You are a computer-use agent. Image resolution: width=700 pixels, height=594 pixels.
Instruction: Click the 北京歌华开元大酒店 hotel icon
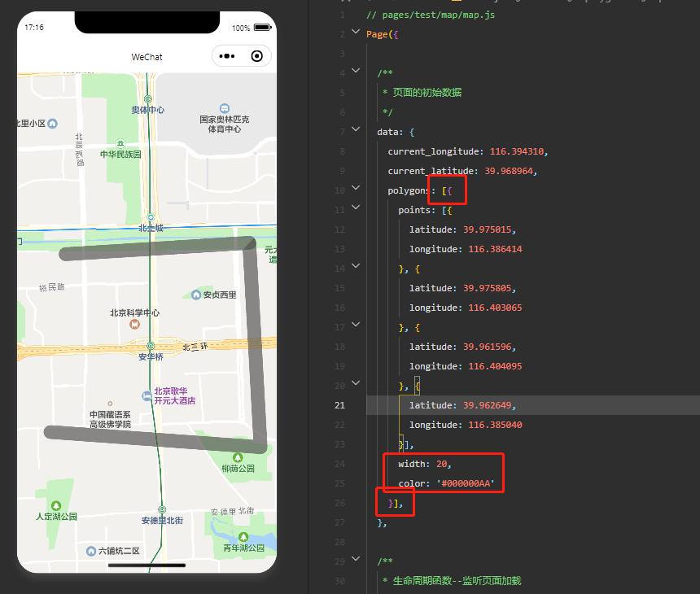tap(147, 395)
